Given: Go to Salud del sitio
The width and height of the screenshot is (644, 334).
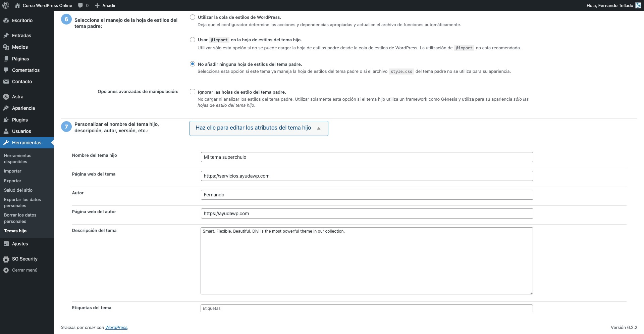Looking at the screenshot, I should tap(18, 190).
